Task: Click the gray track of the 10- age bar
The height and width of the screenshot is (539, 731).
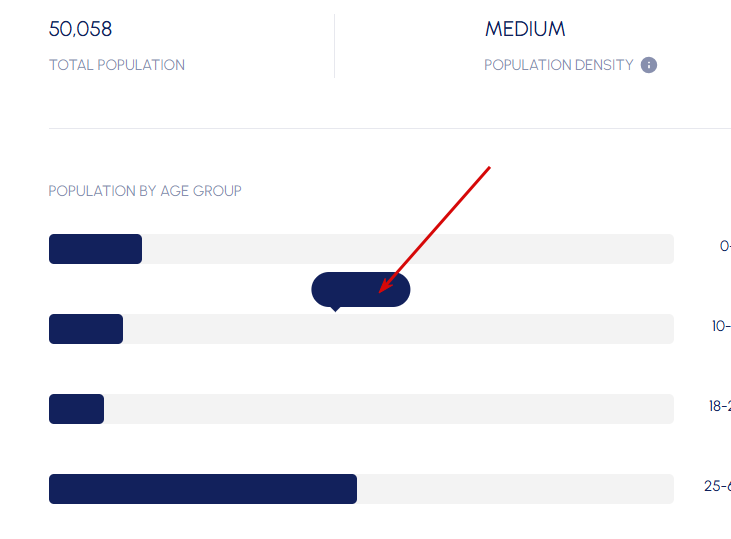Action: tap(397, 329)
